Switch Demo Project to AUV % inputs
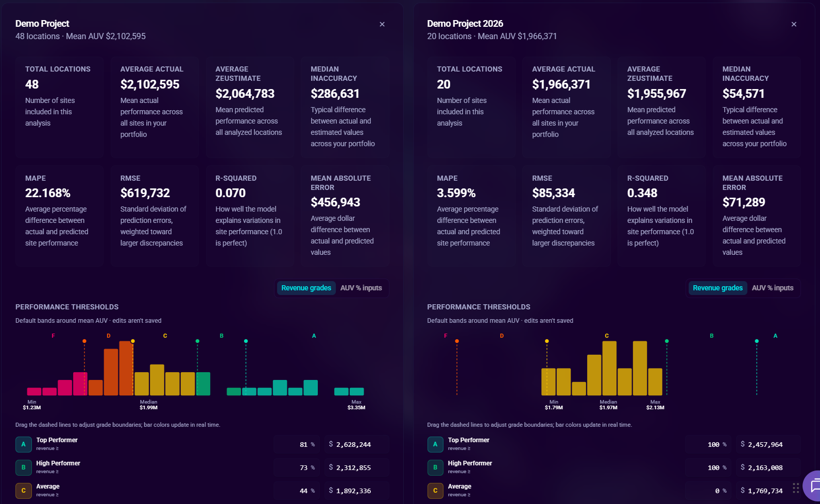820x504 pixels. 361,288
